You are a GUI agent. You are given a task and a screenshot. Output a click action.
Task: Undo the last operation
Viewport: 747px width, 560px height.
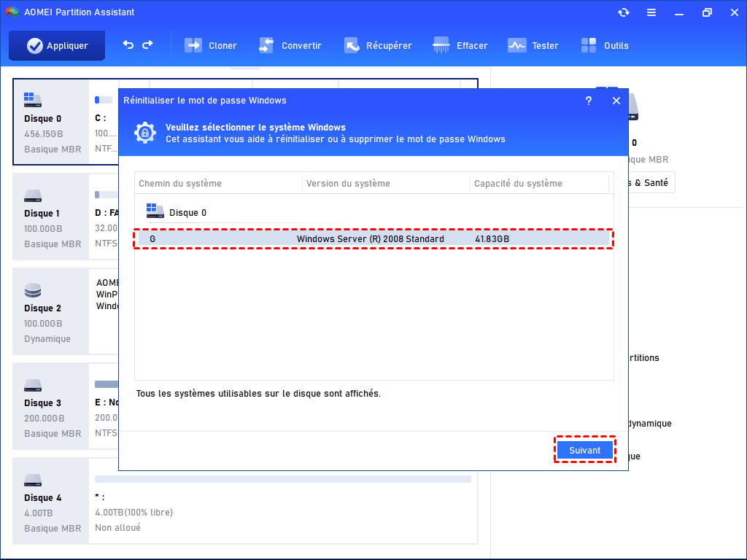128,44
